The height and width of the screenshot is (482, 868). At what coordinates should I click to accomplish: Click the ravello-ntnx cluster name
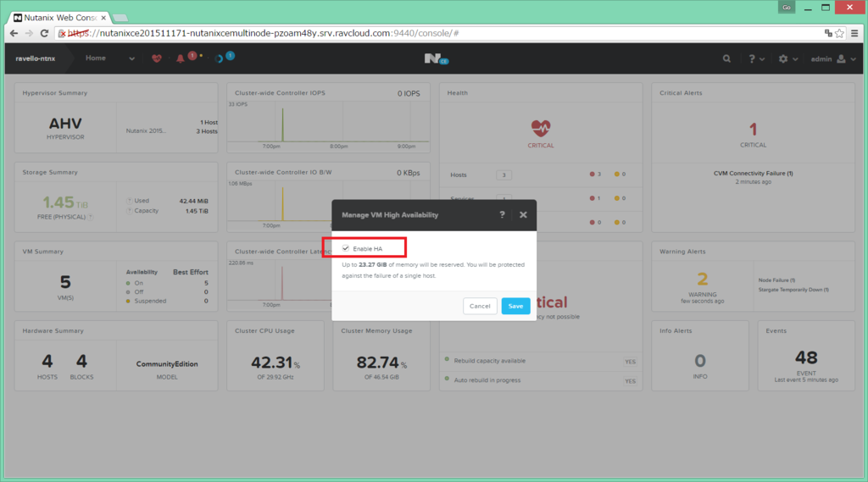click(x=36, y=58)
